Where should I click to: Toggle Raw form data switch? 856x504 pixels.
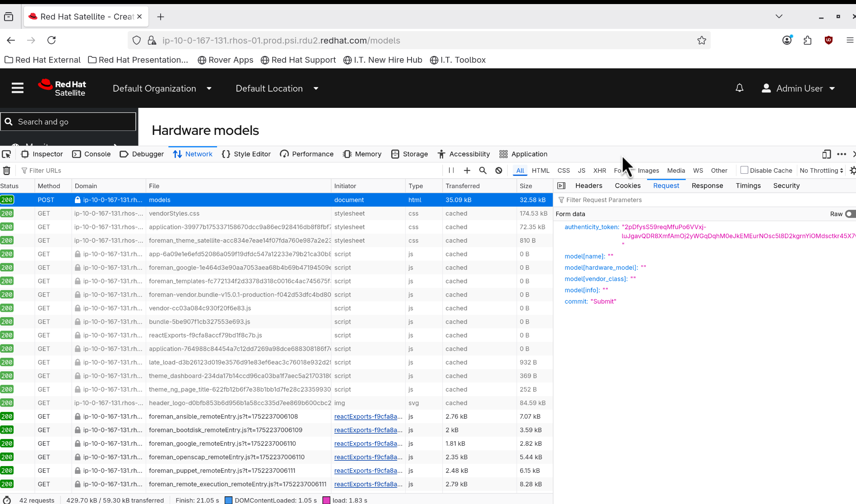point(850,214)
